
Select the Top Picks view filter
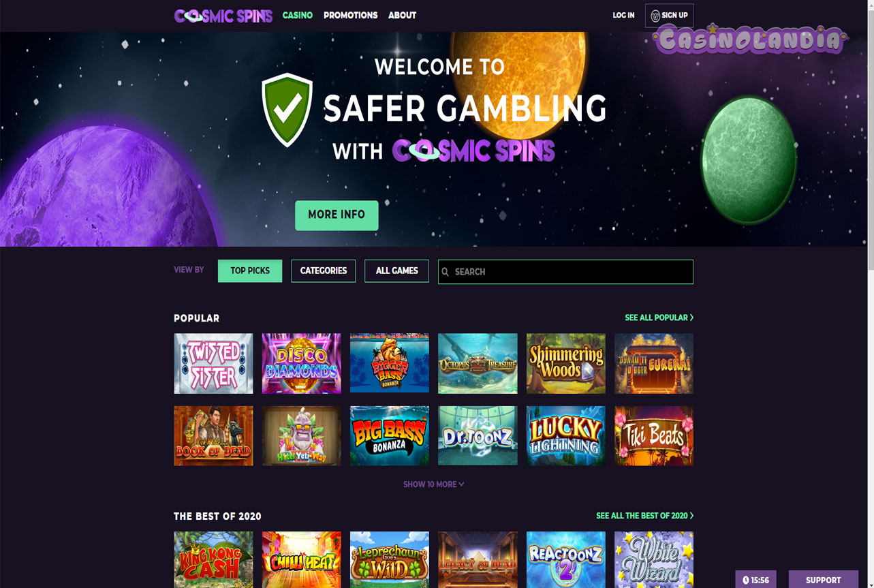click(250, 270)
